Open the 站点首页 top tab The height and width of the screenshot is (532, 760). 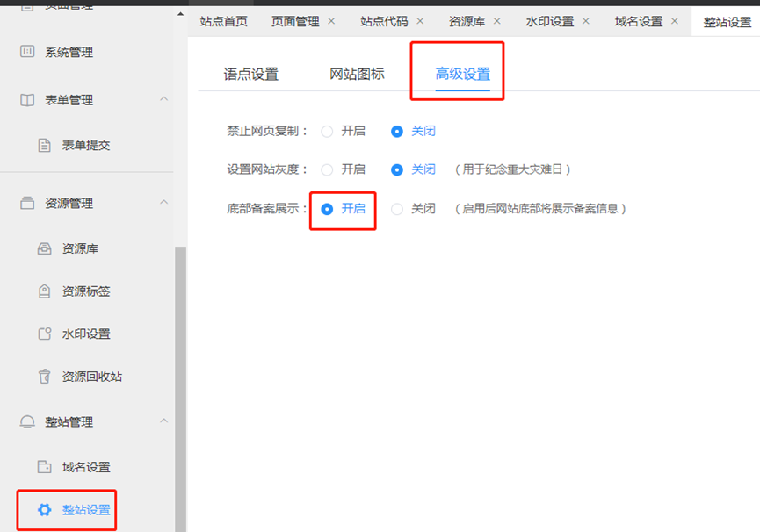[x=223, y=21]
